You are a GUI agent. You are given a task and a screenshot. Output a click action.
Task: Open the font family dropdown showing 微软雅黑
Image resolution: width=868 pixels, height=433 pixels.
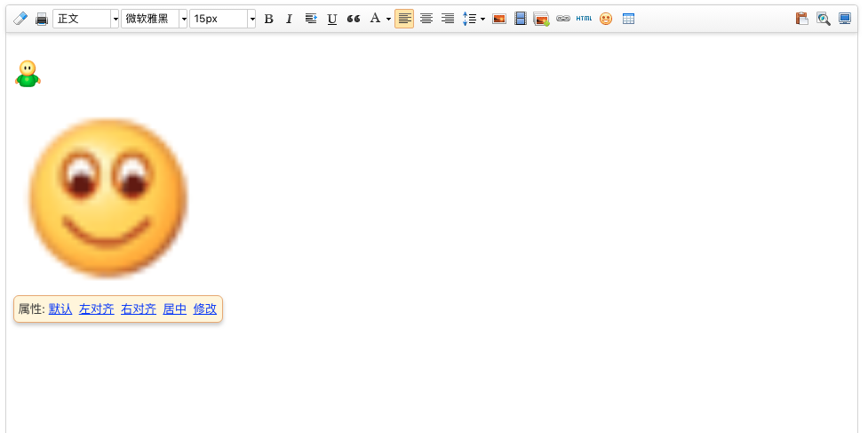(x=154, y=19)
